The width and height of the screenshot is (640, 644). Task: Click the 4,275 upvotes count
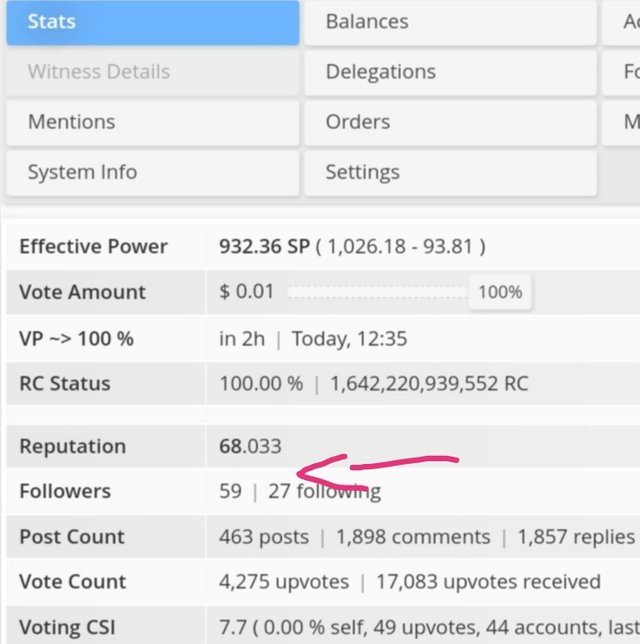[x=284, y=582]
